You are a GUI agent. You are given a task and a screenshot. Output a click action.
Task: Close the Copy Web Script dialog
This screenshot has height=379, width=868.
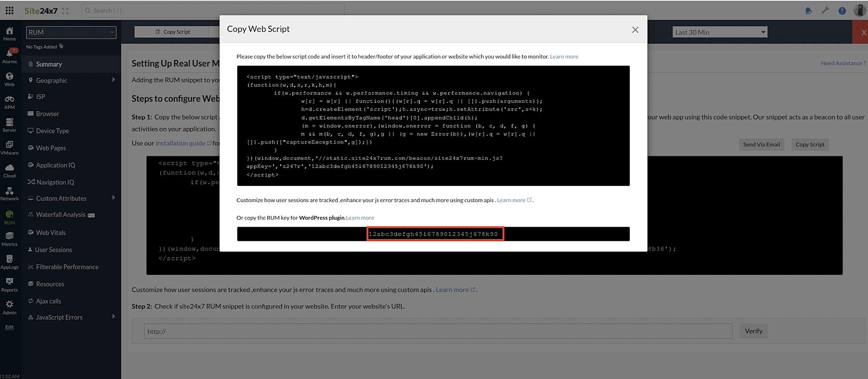pos(635,30)
